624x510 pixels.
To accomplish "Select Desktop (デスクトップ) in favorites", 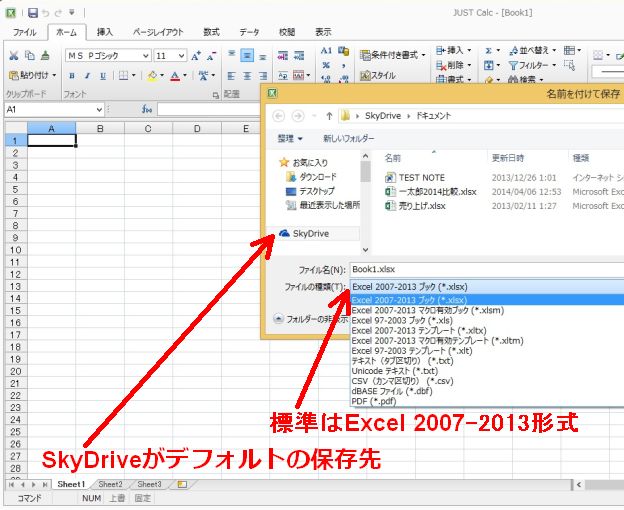I will (310, 191).
